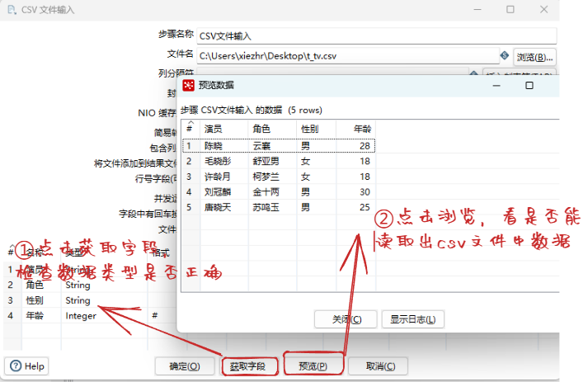588x382 pixels.
Task: Sort by the 年龄 column header
Action: click(356, 129)
